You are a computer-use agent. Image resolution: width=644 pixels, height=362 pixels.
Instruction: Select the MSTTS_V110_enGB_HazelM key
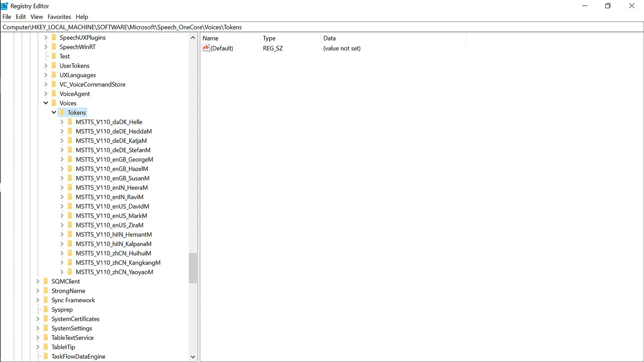click(x=112, y=169)
